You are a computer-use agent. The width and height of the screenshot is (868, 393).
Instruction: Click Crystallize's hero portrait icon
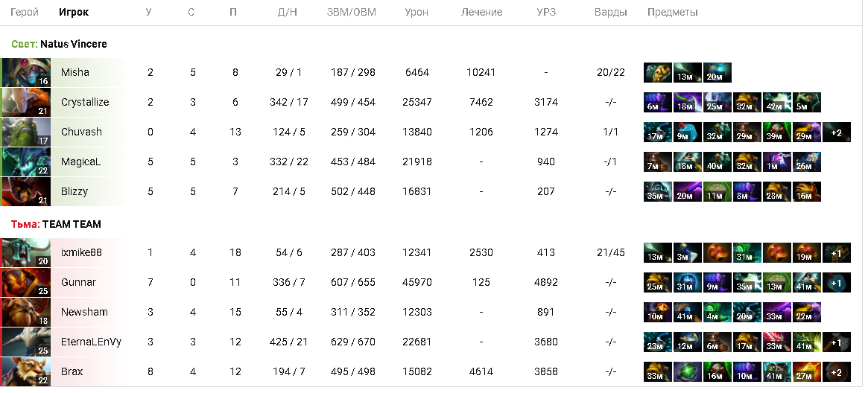pos(26,102)
